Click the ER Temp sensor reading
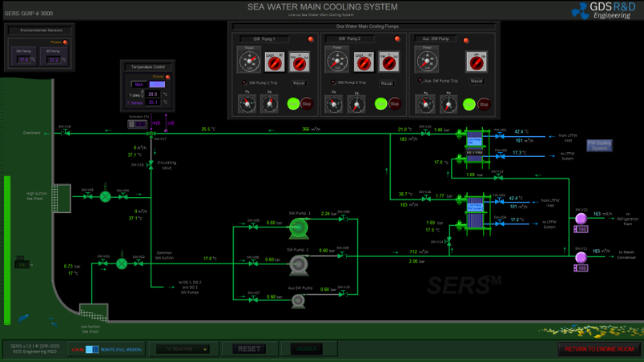This screenshot has width=644, height=362. [x=54, y=60]
